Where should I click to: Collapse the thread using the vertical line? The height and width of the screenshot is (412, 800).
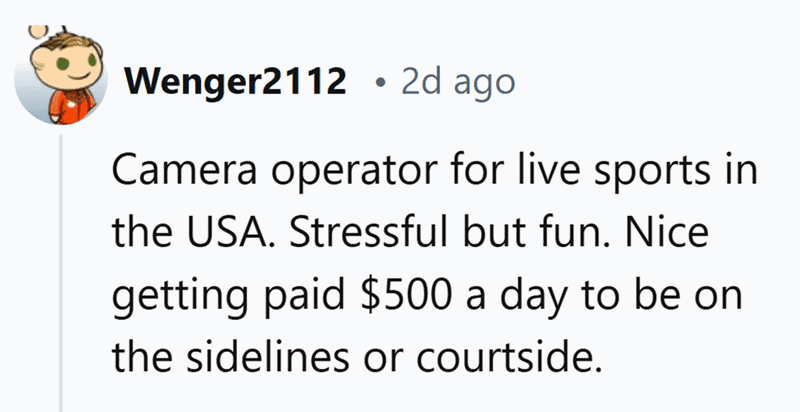(63, 270)
